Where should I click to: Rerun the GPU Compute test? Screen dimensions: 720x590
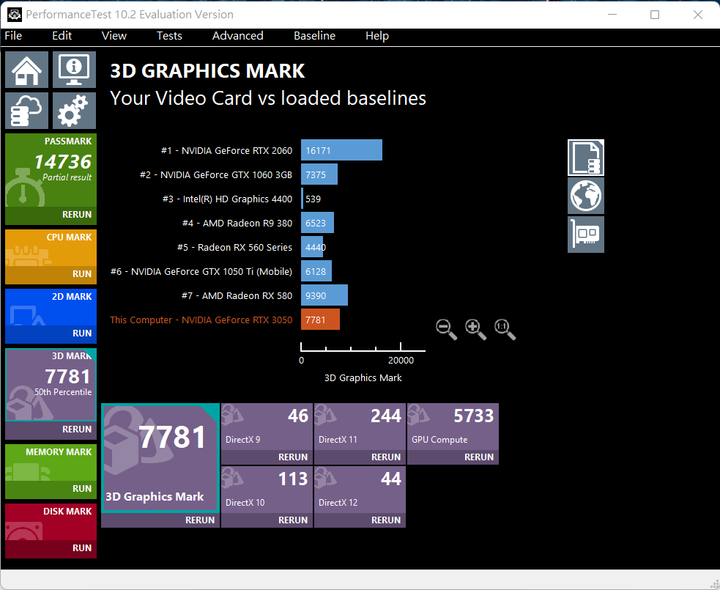tap(453, 457)
